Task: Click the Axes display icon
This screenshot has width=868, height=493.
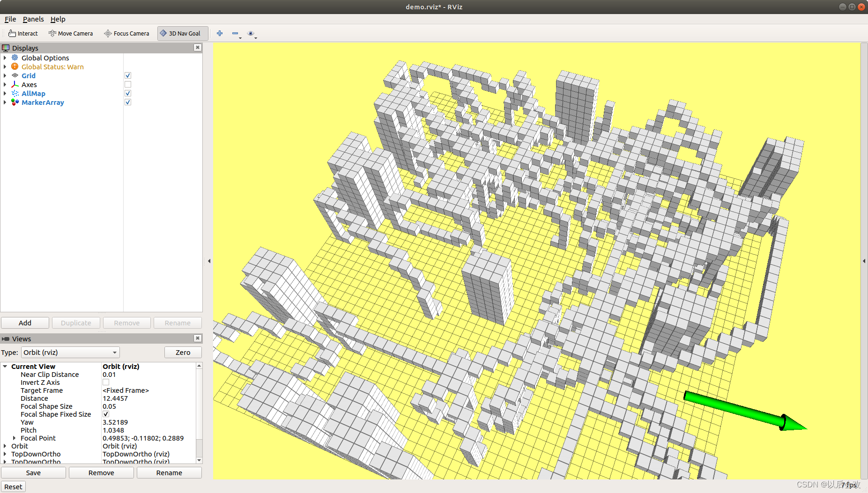Action: [15, 84]
